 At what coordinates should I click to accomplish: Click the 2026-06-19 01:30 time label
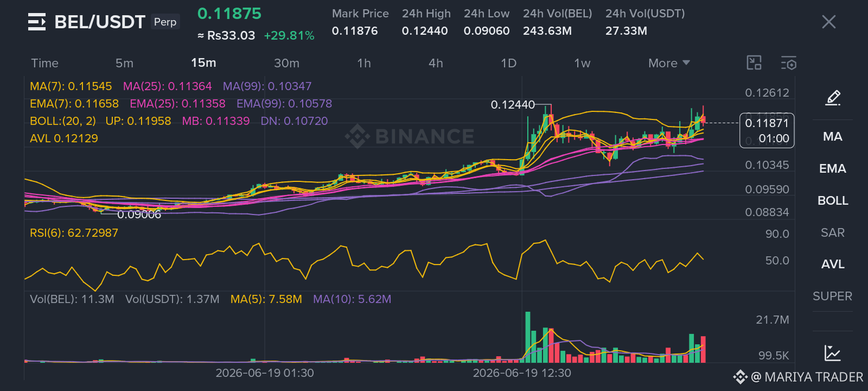[265, 373]
